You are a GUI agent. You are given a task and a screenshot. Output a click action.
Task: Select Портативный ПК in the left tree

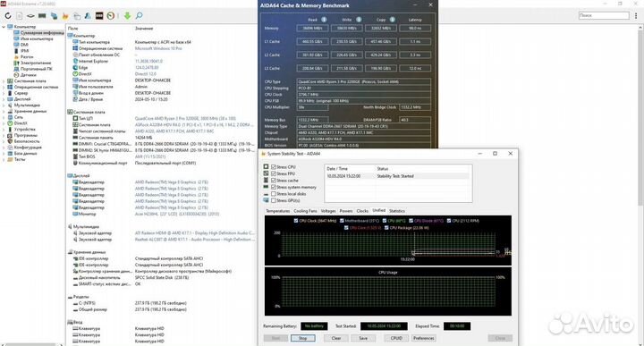coord(36,69)
